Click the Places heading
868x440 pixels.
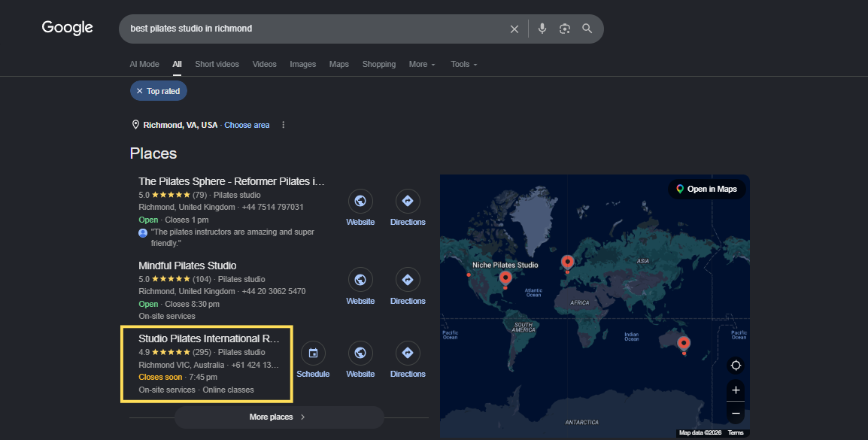(x=153, y=153)
